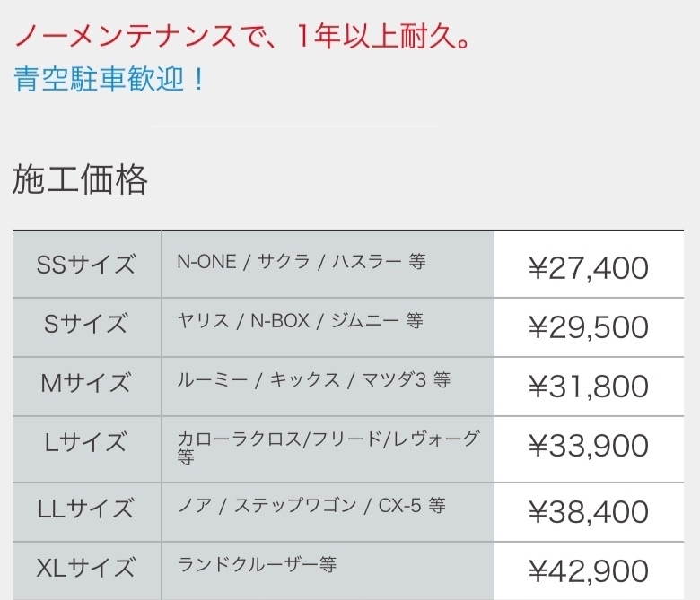Choose the Mサイズ row label
The width and height of the screenshot is (700, 600).
pos(86,383)
